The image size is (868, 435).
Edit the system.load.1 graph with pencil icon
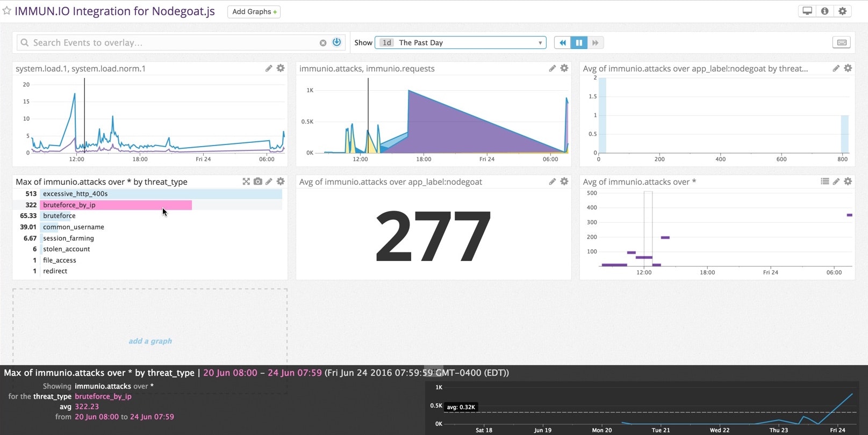(269, 68)
